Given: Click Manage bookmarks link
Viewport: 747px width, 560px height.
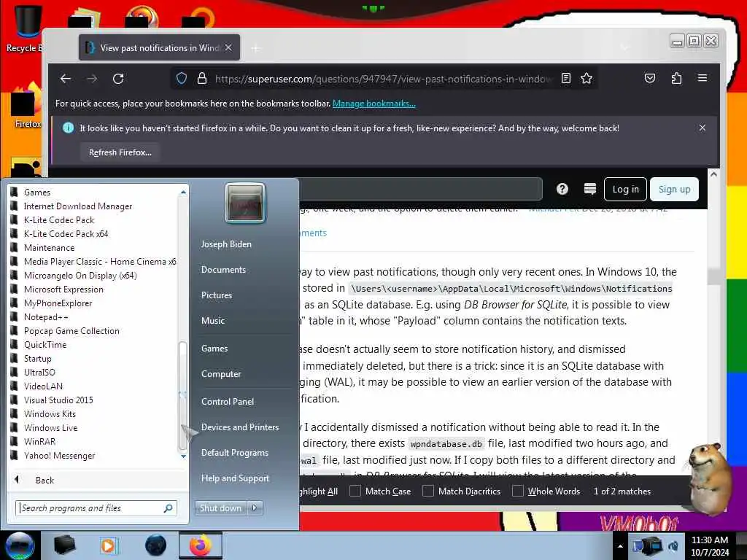Looking at the screenshot, I should coord(374,104).
